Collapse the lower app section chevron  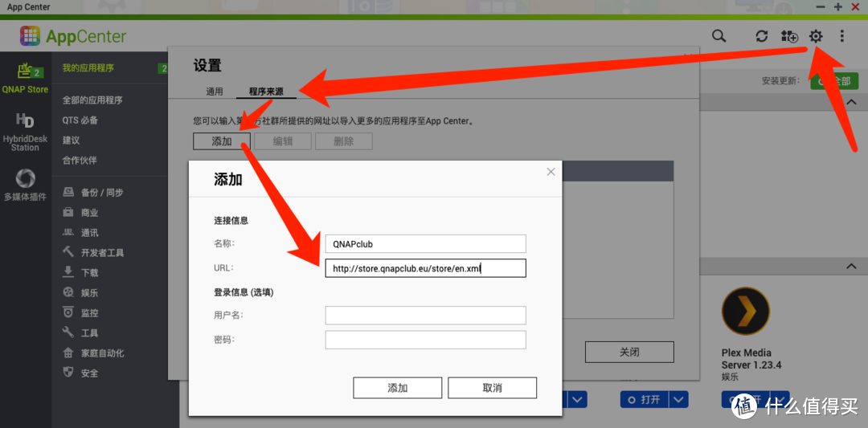pyautogui.click(x=851, y=267)
